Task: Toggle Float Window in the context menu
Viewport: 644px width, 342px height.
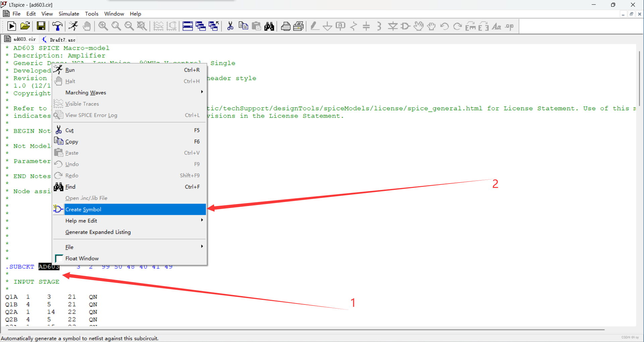Action: point(129,259)
